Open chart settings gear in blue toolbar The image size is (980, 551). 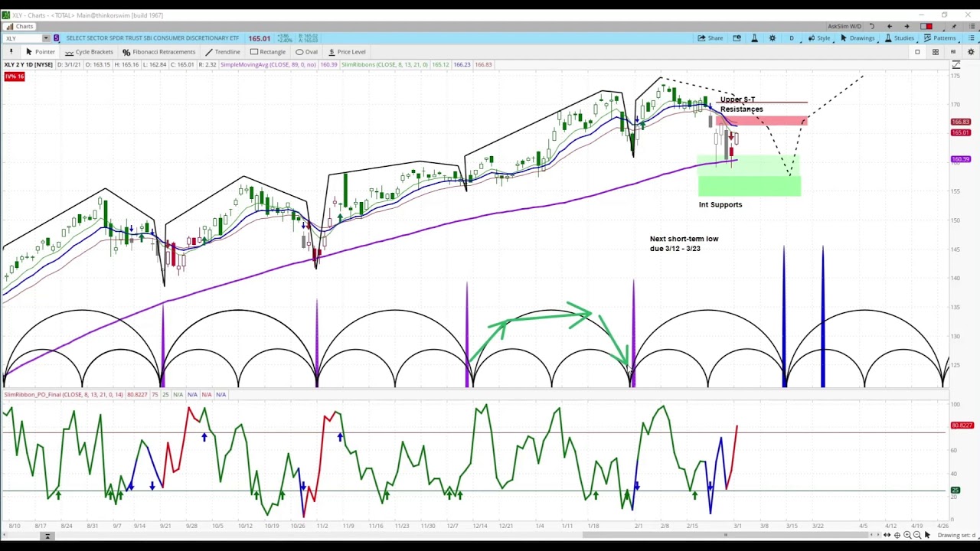tap(772, 38)
